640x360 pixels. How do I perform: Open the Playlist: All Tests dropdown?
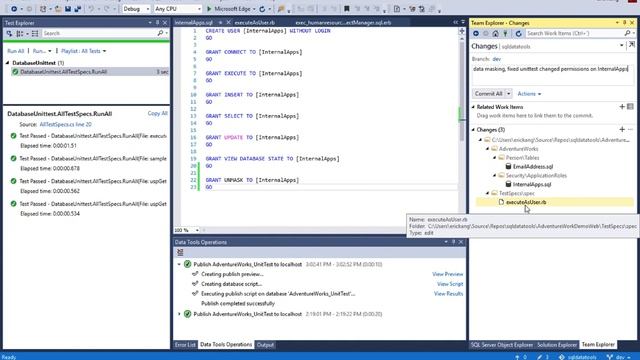coord(84,51)
